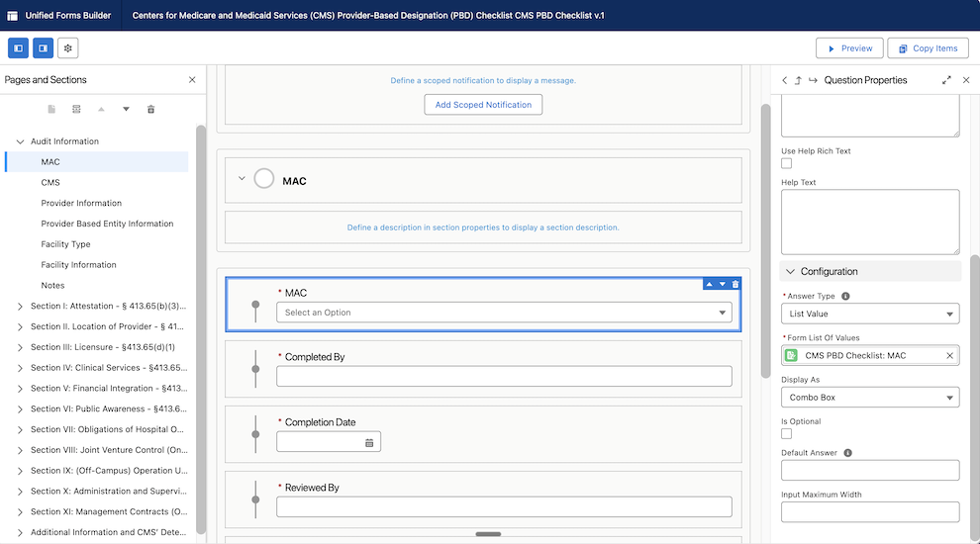Image resolution: width=980 pixels, height=544 pixels.
Task: Click the trash icon in Pages and Sections
Action: tap(150, 110)
